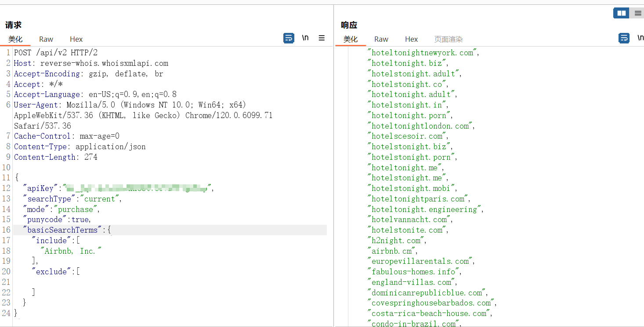Toggle word wrap icon in request panel
This screenshot has height=327, width=644.
289,38
